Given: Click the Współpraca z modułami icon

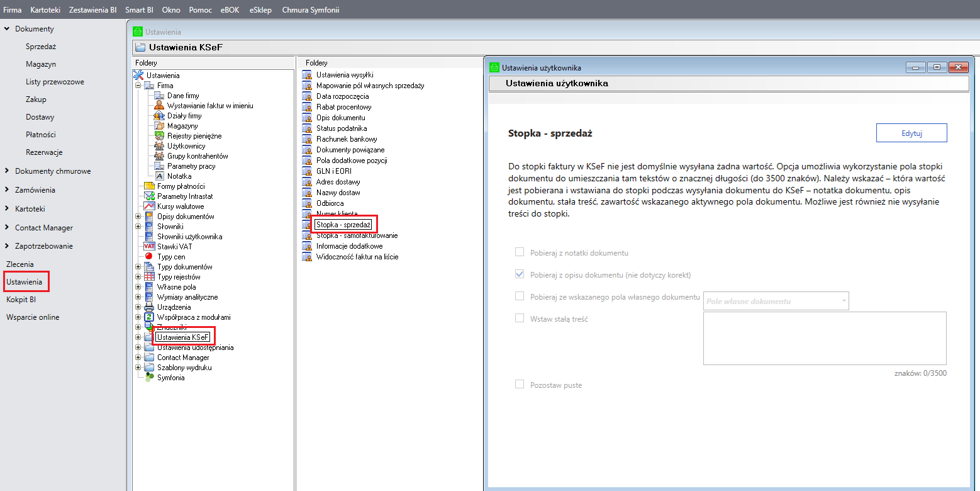Looking at the screenshot, I should click(x=149, y=317).
